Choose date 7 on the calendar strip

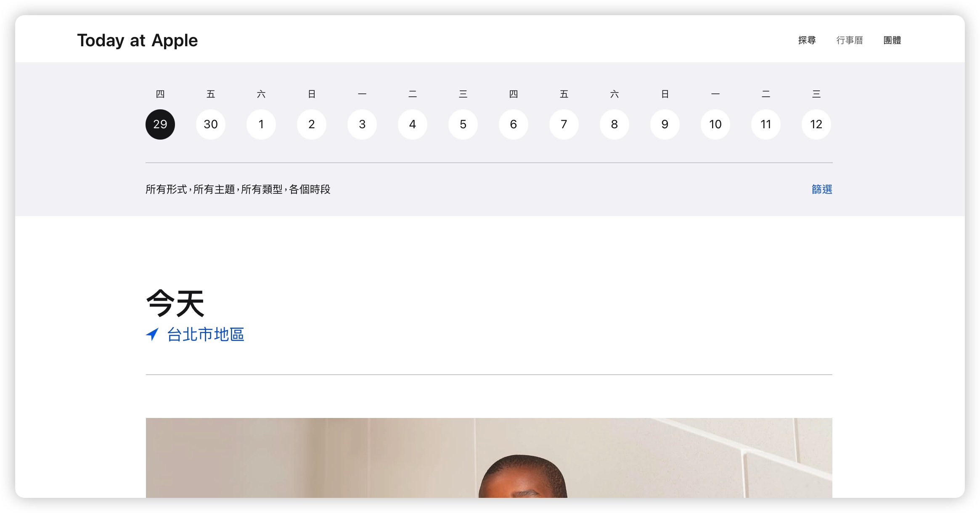click(564, 124)
